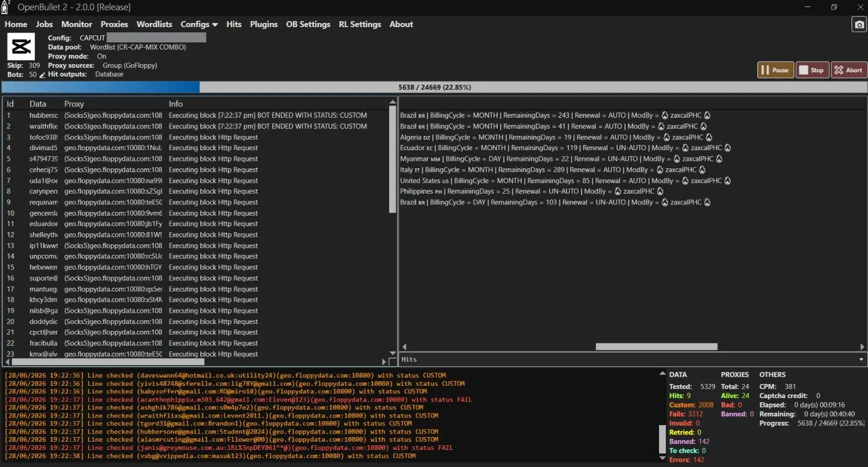The width and height of the screenshot is (868, 467).
Task: Edit bot count with the pencil icon
Action: (42, 75)
